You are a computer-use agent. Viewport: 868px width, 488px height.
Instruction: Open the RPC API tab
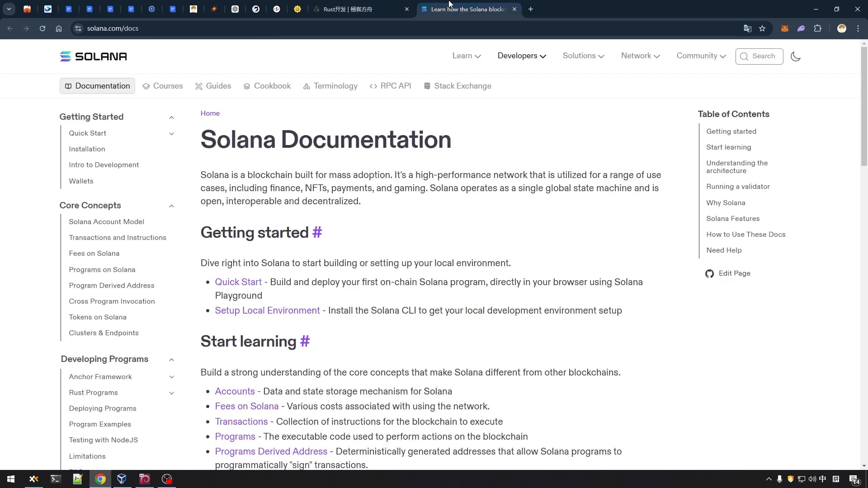pyautogui.click(x=391, y=86)
